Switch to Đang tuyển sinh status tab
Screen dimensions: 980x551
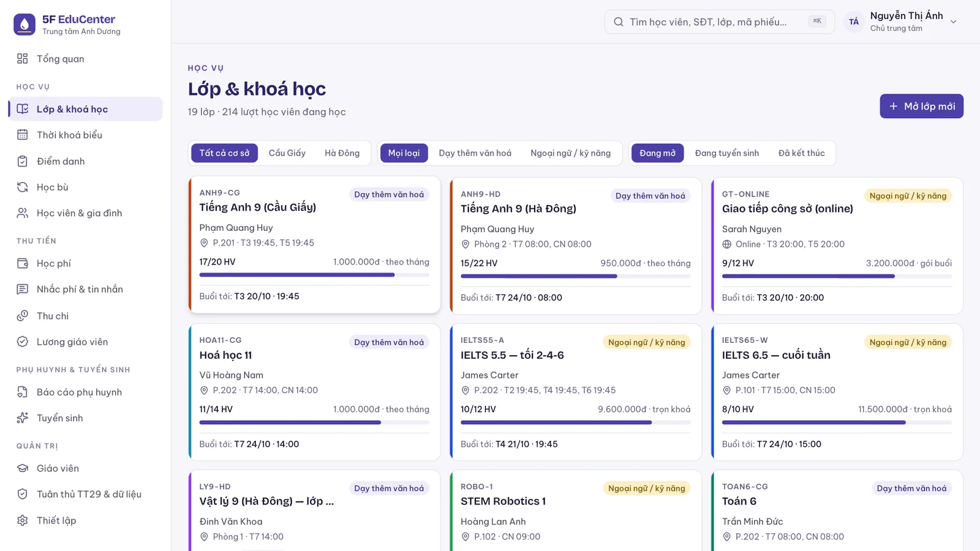[x=726, y=153]
